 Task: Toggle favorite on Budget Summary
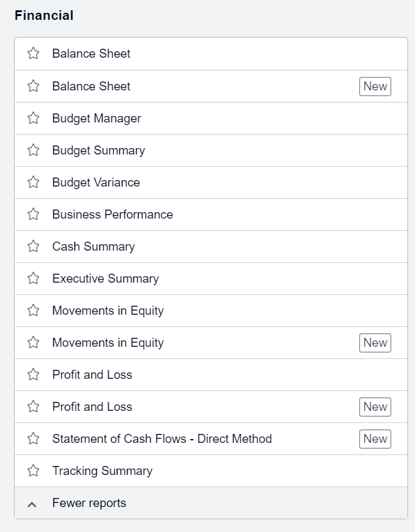33,150
